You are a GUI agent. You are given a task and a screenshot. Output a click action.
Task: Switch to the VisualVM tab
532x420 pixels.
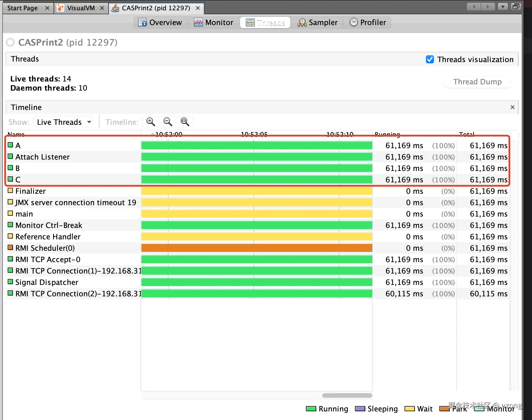click(x=81, y=8)
